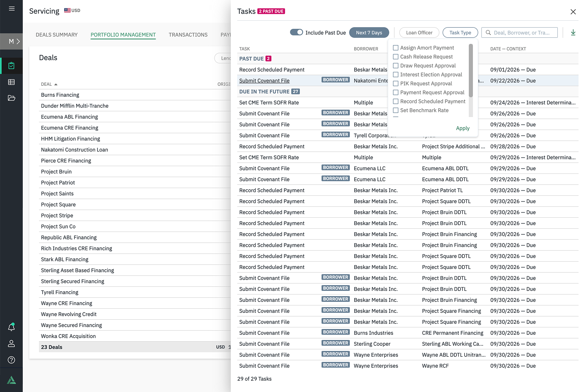Open the Task Type filter
Screen dimensions: 585x392
coord(460,32)
